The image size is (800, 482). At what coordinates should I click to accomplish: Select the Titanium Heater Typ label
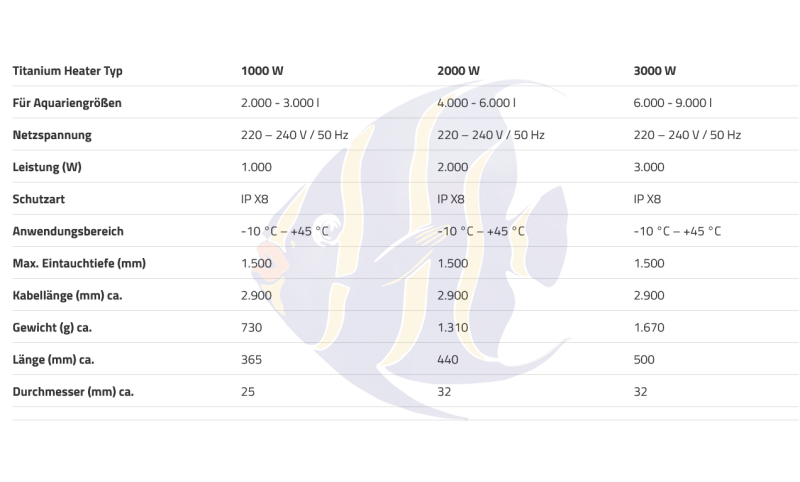click(x=67, y=71)
